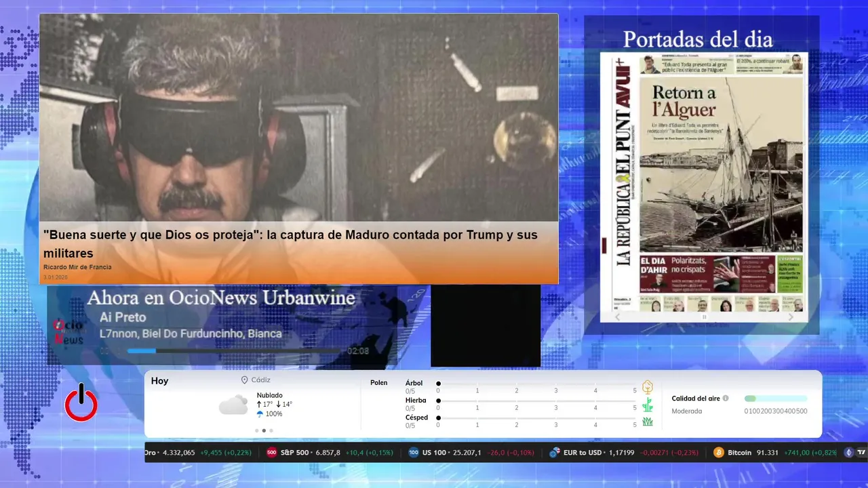Viewport: 868px width, 488px height.
Task: Go to the next newspaper cover
Action: (x=791, y=317)
